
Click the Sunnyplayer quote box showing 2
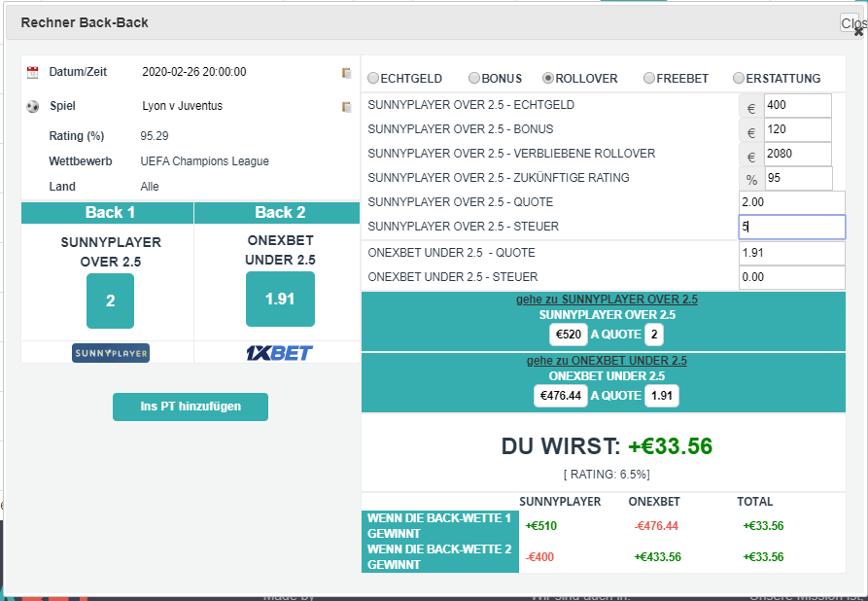pos(654,335)
